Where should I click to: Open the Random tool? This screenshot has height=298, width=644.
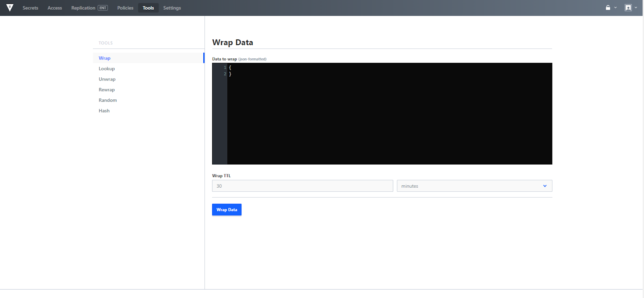coord(108,100)
